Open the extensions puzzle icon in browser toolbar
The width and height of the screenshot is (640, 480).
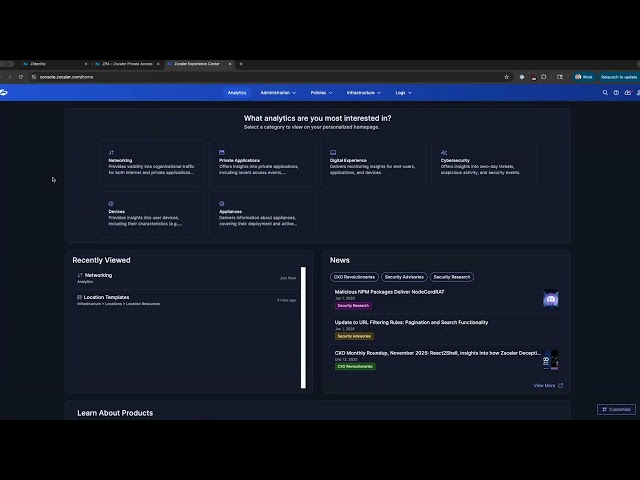(x=544, y=77)
